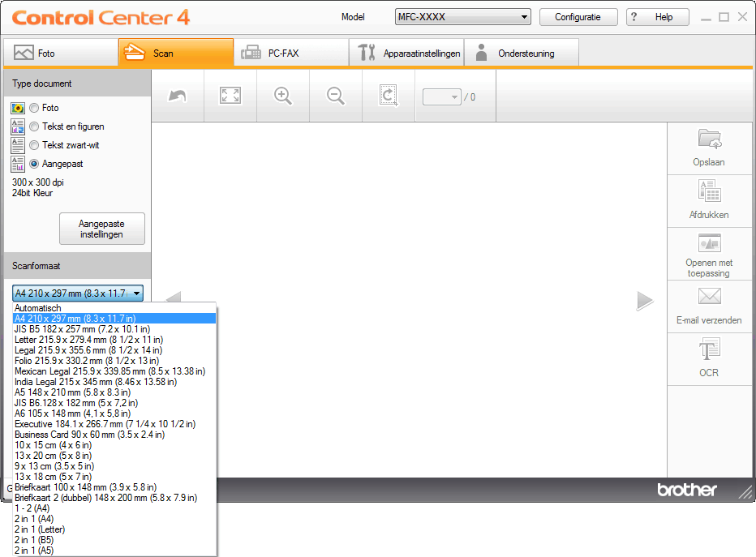Click the fit-to-window toolbar icon

pyautogui.click(x=230, y=96)
